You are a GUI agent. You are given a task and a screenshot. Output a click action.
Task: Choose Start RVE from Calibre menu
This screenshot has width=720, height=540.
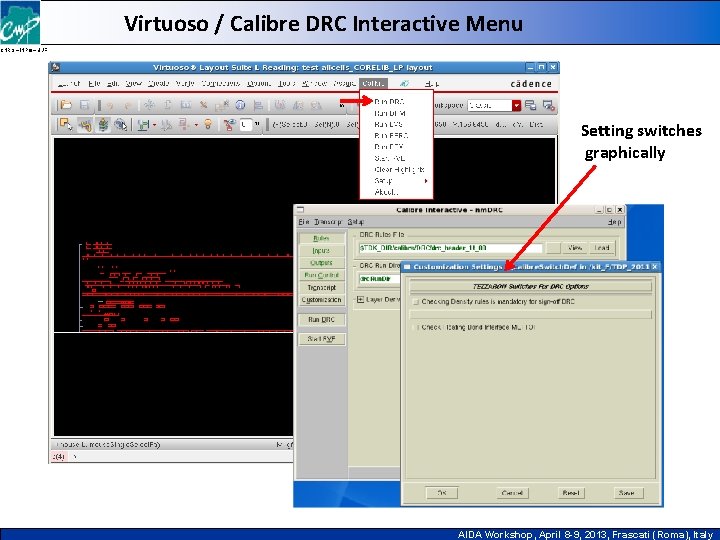(397, 158)
